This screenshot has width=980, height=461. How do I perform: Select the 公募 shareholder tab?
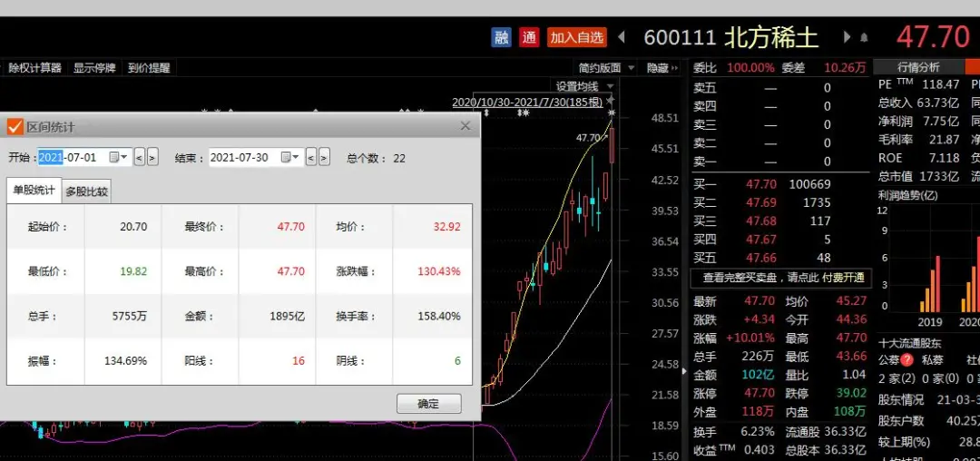(888, 360)
